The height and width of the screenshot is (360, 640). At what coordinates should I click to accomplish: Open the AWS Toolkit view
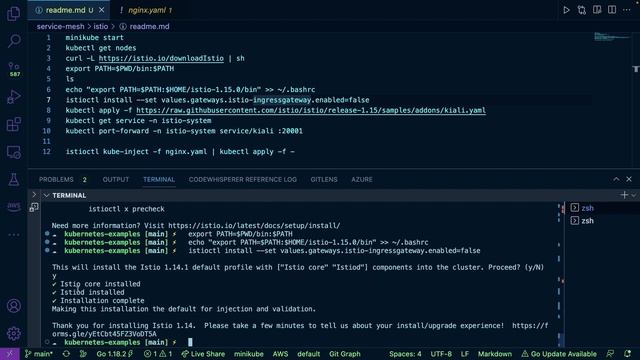tap(13, 207)
